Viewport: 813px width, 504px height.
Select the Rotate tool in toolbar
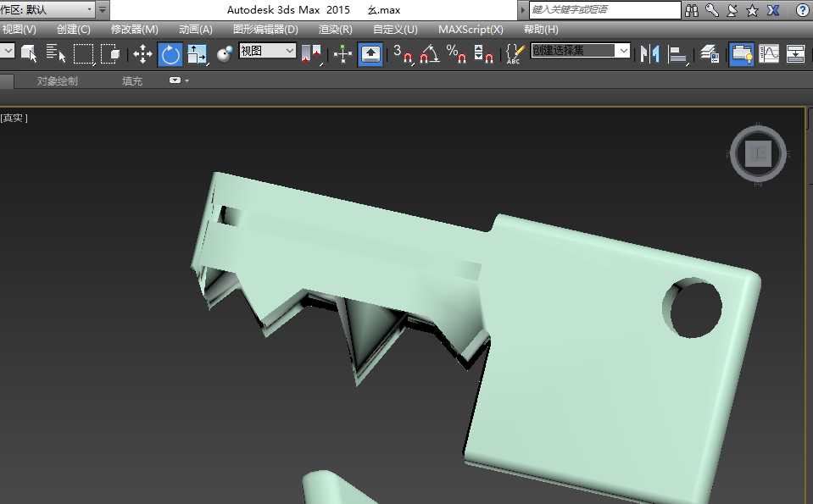pyautogui.click(x=170, y=55)
